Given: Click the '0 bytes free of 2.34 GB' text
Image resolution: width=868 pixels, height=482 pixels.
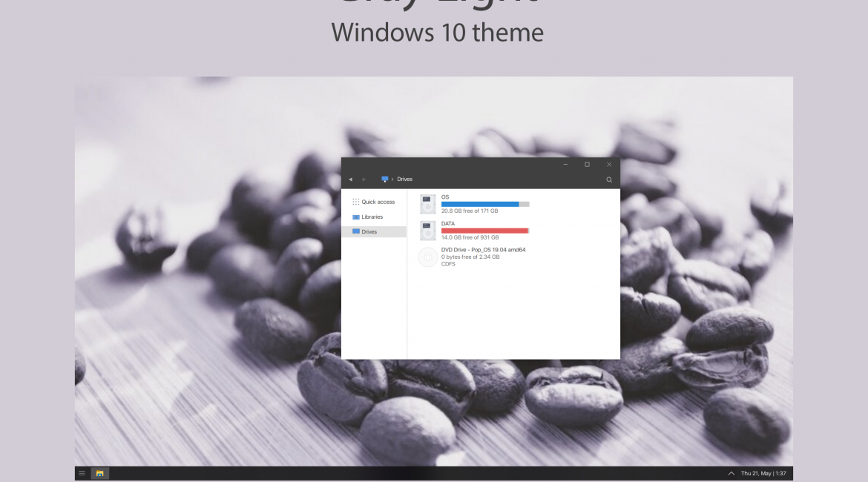Looking at the screenshot, I should tap(470, 257).
